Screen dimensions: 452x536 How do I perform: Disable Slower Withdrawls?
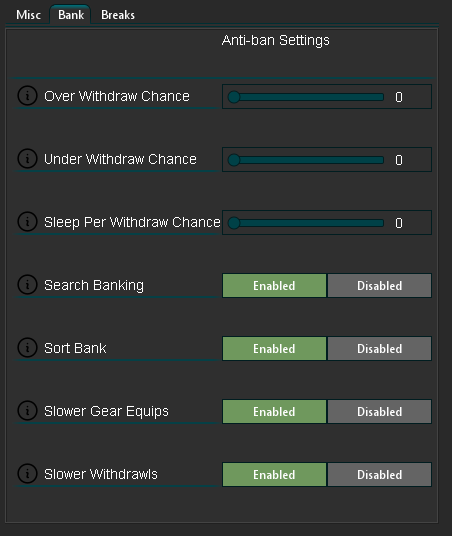pyautogui.click(x=380, y=474)
